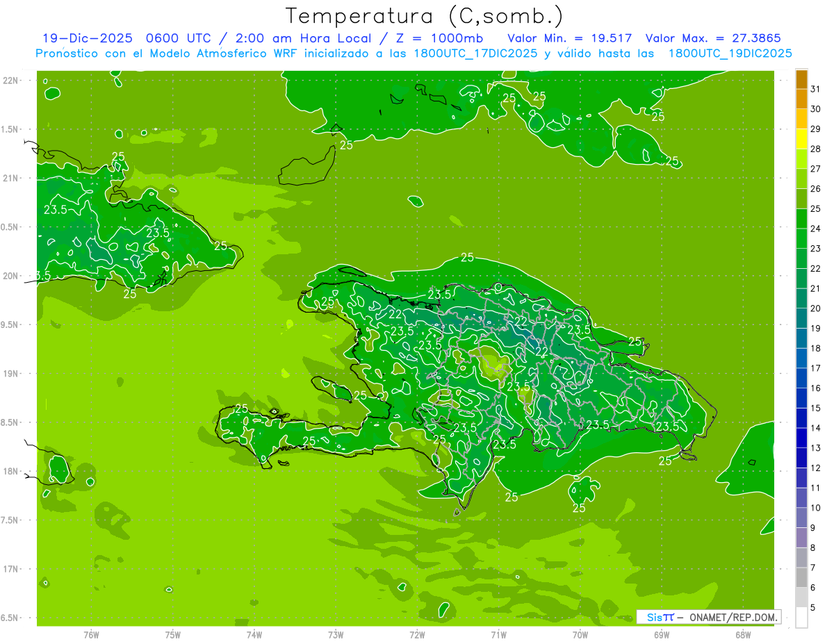Click the '13' value on the color scale
Viewport: 834px width, 644px height.
[816, 448]
